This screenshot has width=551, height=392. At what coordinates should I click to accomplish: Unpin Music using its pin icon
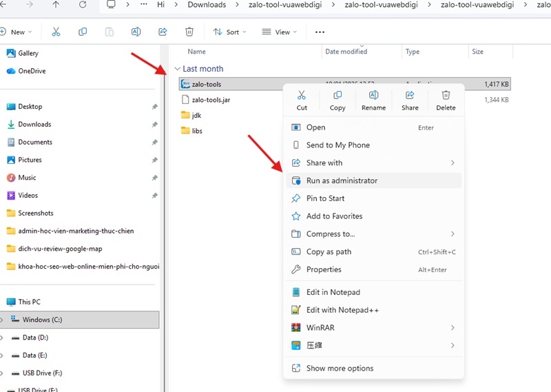point(154,178)
